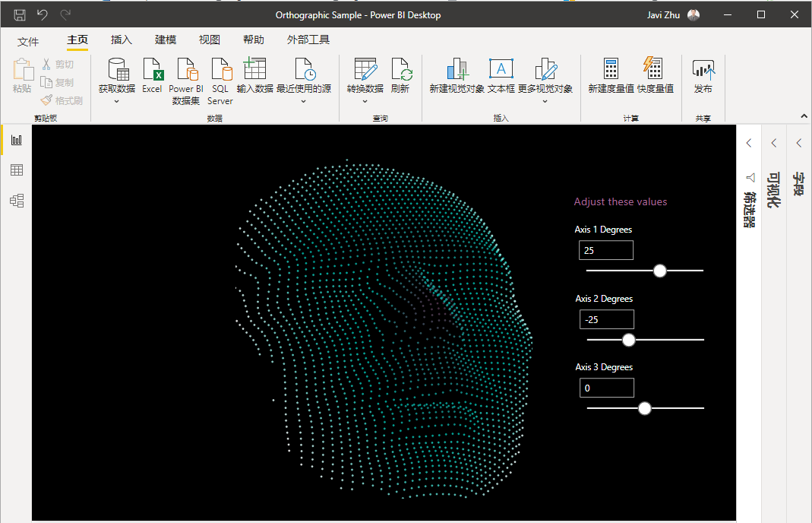Click the Redo arrow icon

65,15
